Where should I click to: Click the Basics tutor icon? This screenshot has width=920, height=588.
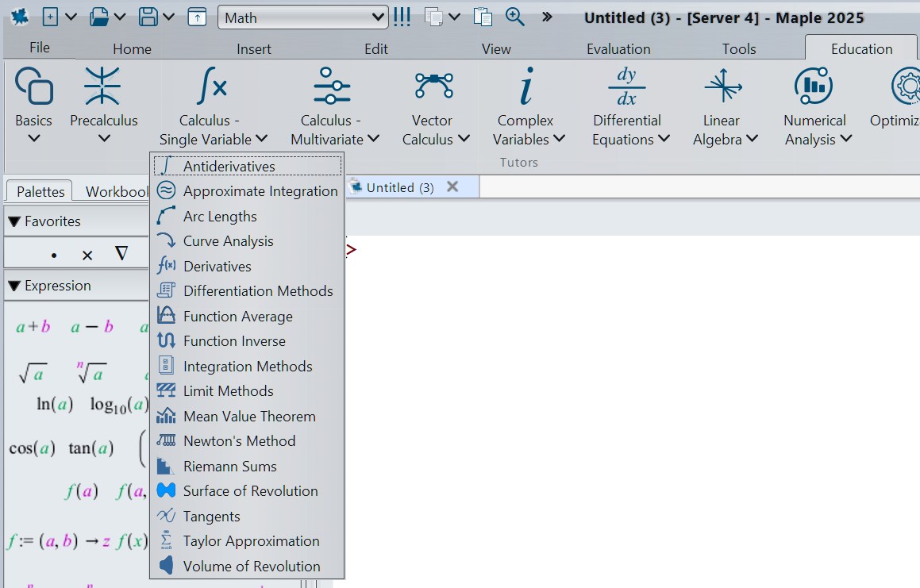33,86
